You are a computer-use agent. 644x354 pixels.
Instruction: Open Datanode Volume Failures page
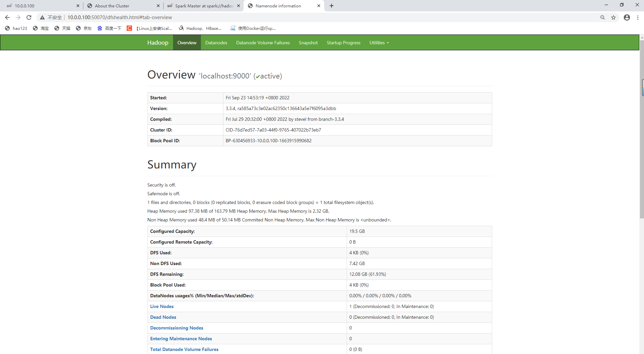click(x=263, y=43)
